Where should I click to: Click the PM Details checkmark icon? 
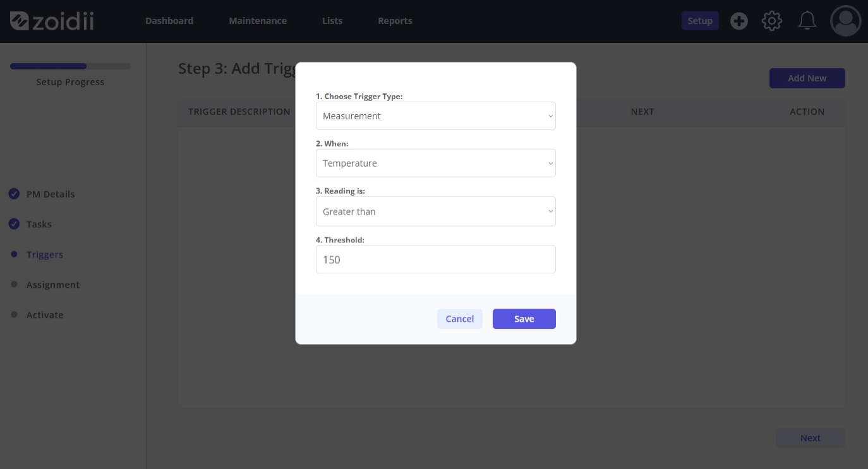point(14,194)
